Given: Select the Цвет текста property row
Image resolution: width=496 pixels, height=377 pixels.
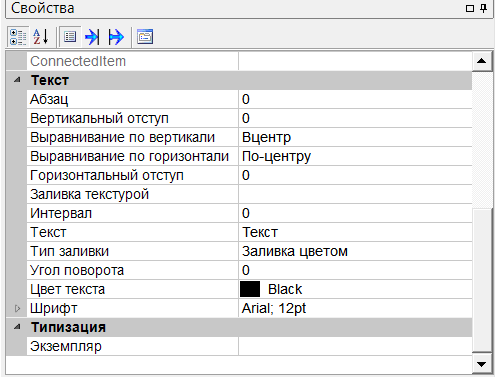Looking at the screenshot, I should click(249, 289).
